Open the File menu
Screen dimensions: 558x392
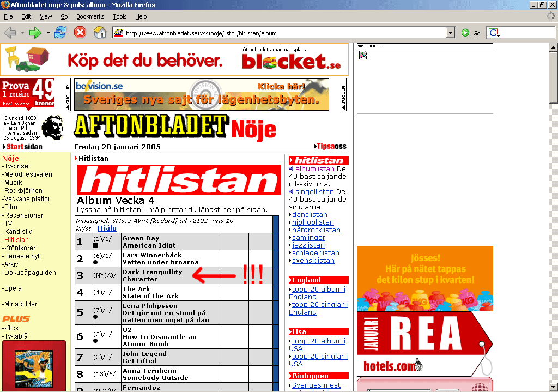(x=8, y=16)
